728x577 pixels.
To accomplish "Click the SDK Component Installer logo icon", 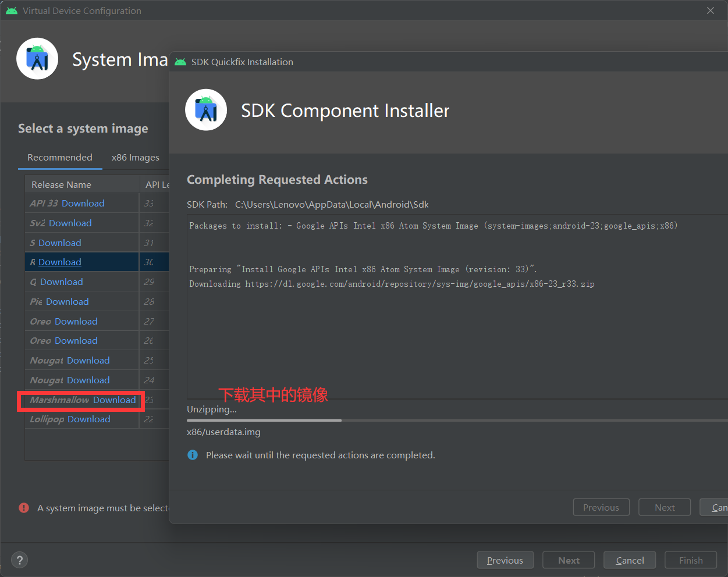I will coord(206,110).
